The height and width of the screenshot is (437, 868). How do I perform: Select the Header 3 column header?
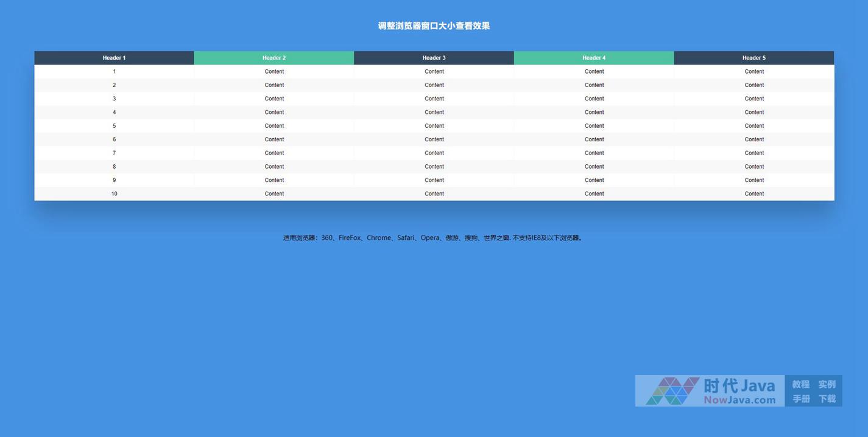[434, 58]
